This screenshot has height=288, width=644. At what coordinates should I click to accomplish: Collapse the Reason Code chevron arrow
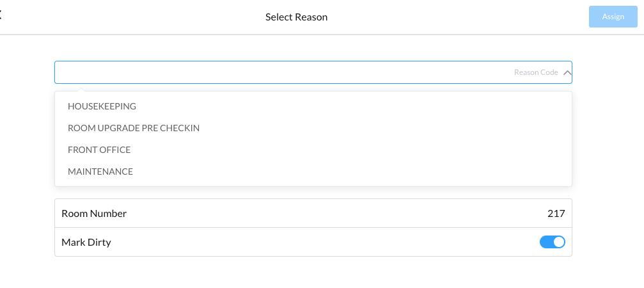[x=567, y=73]
